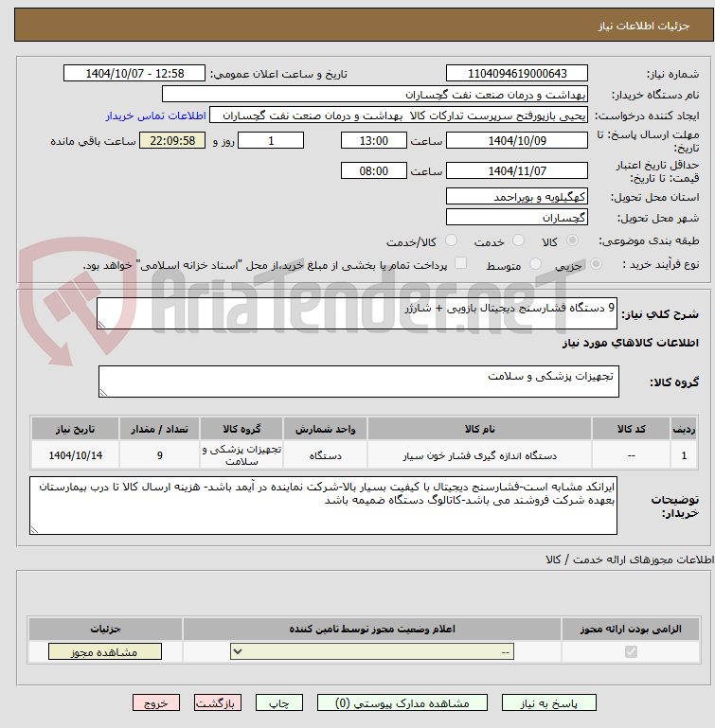This screenshot has height=728, width=715.
Task: Select the خدمت radio button
Action: (x=518, y=240)
